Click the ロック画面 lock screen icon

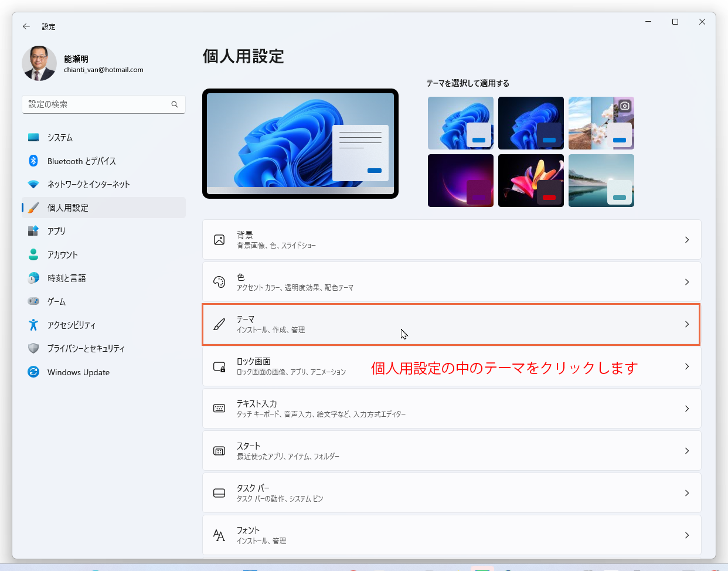point(219,366)
